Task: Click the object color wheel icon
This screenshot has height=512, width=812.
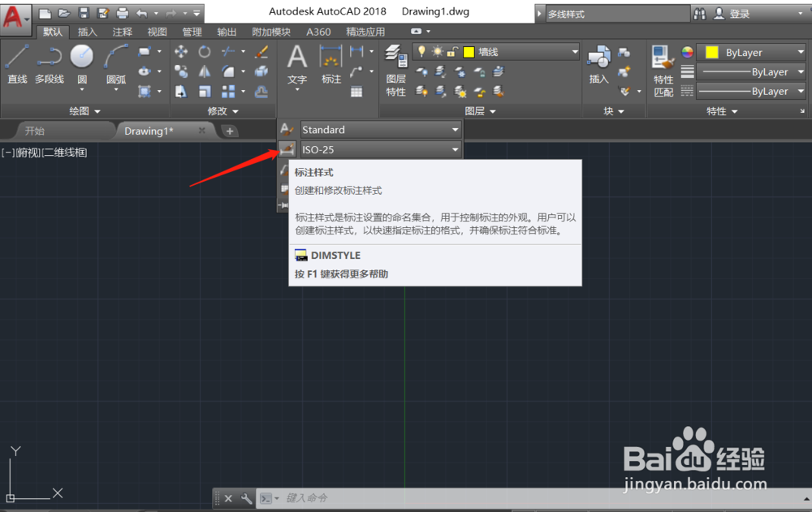Action: coord(687,52)
